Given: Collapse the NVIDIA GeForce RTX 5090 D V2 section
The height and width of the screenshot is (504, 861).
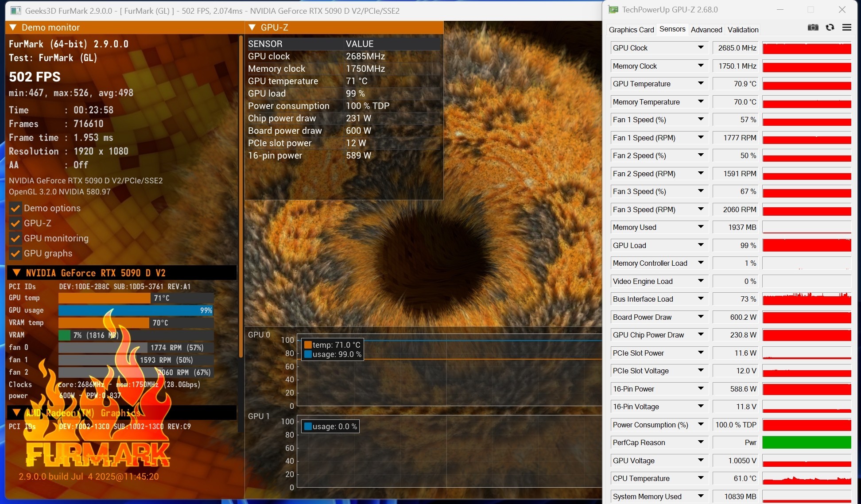Looking at the screenshot, I should pyautogui.click(x=18, y=273).
